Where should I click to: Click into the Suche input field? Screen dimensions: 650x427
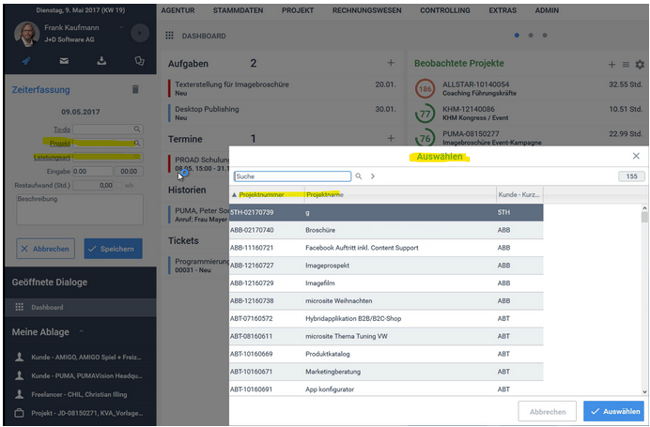[x=292, y=176]
